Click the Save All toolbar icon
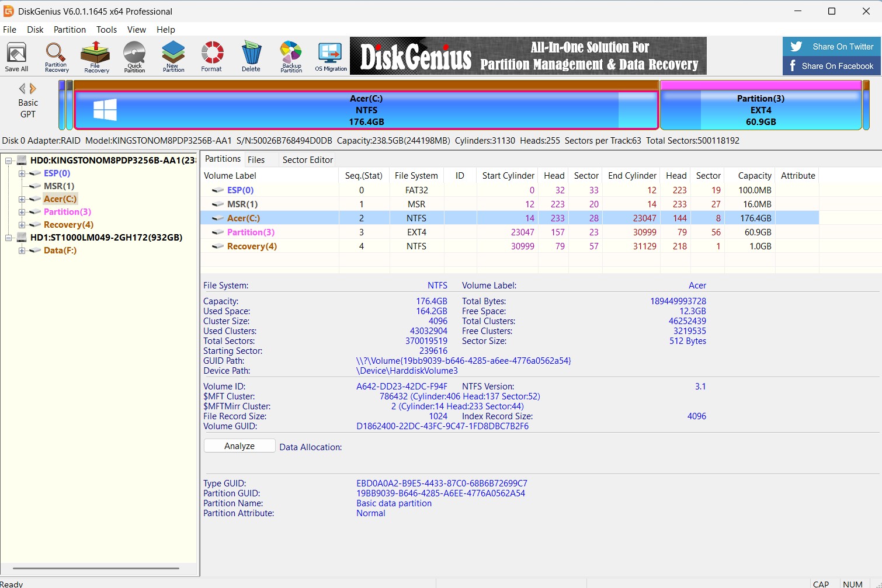Viewport: 882px width, 588px height. 16,57
